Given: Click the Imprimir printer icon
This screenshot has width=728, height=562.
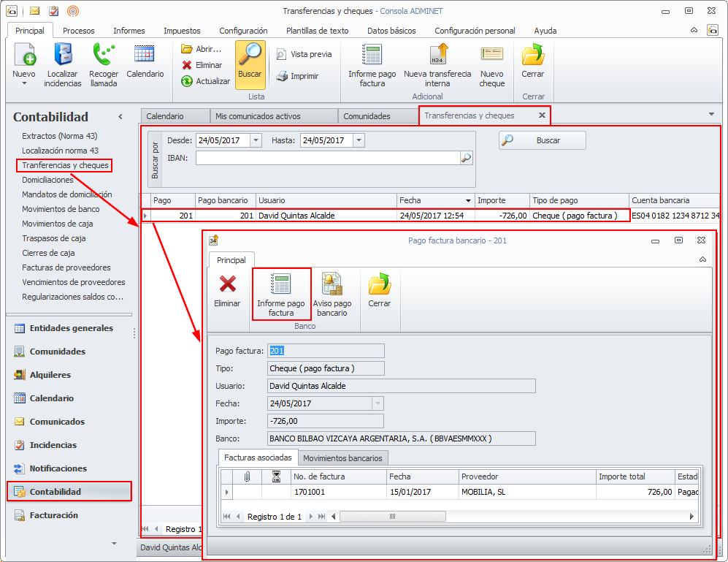Looking at the screenshot, I should [x=282, y=76].
